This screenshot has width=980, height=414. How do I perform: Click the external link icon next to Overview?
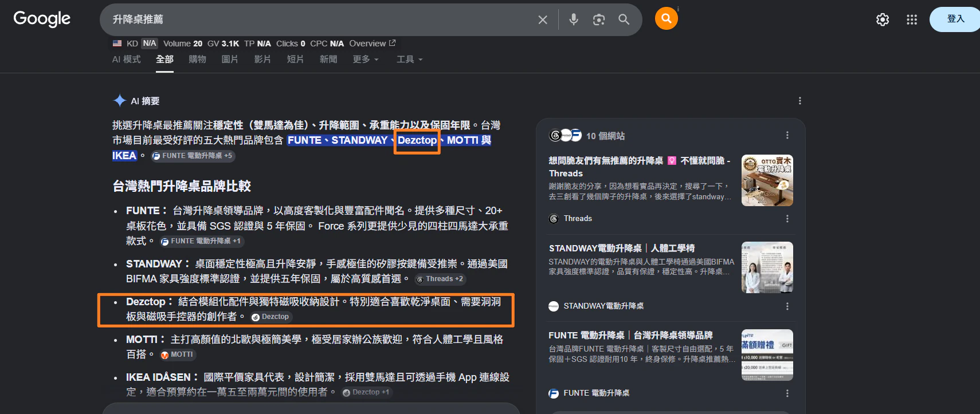click(x=393, y=43)
